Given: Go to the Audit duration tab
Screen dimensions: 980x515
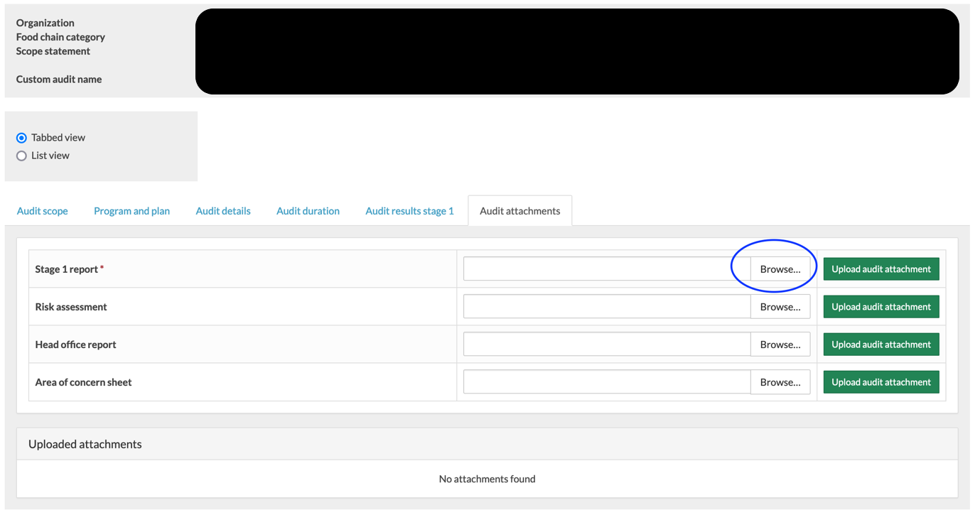Looking at the screenshot, I should pos(308,211).
